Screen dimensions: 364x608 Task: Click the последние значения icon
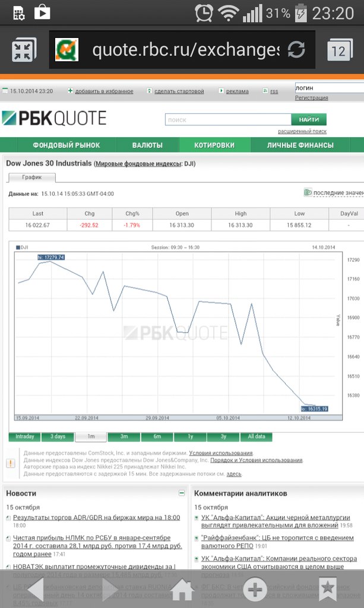308,192
